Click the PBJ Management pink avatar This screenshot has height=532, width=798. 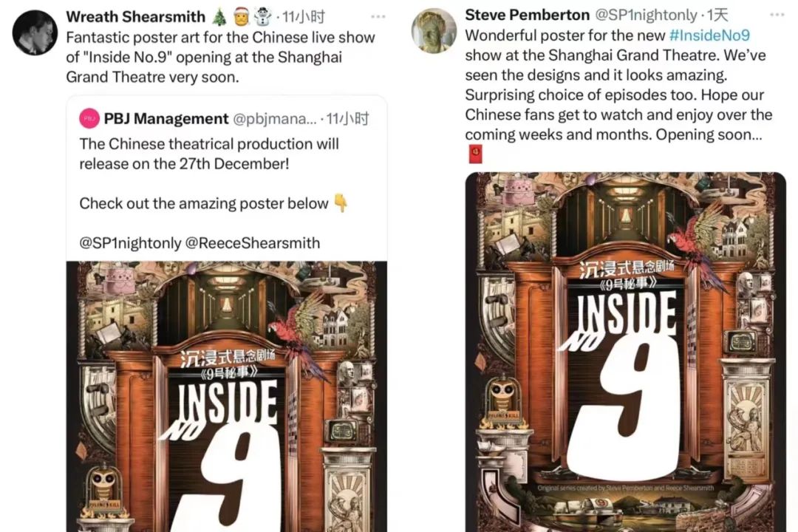coord(89,118)
